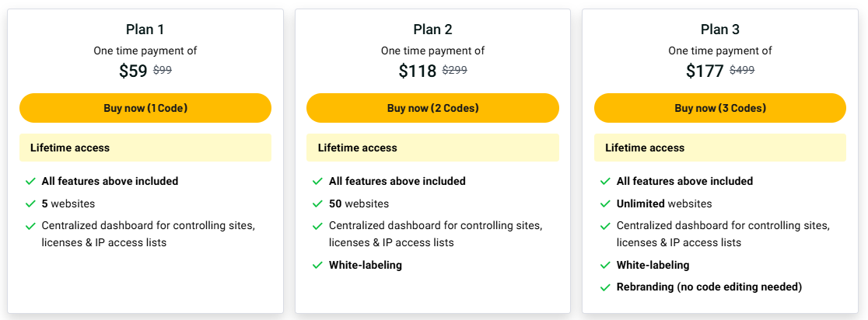Click Plan 3 Lifetime access banner
This screenshot has height=320, width=868.
click(720, 148)
